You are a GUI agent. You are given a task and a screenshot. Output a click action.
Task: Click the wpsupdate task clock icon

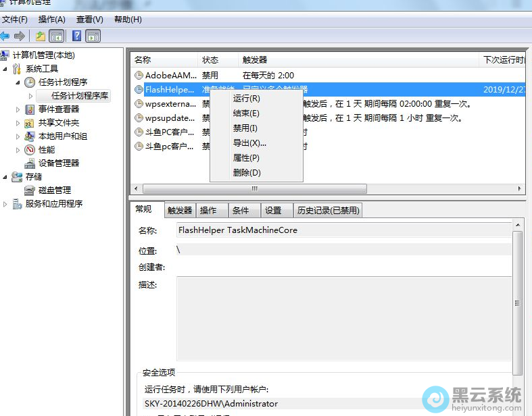click(139, 118)
